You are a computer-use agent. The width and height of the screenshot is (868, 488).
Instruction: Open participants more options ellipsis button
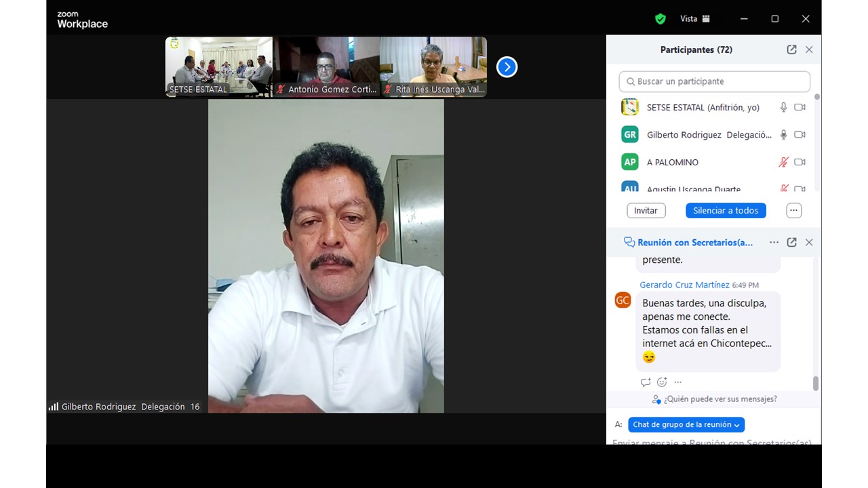(x=793, y=211)
